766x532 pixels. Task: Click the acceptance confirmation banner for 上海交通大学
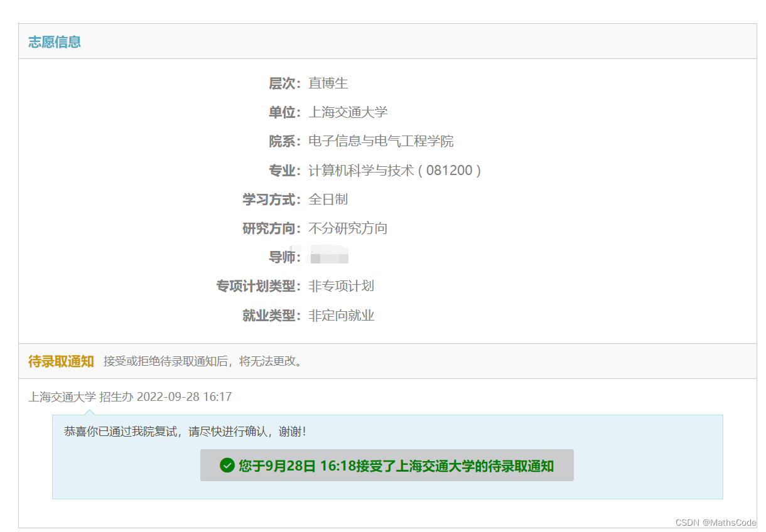coord(387,465)
